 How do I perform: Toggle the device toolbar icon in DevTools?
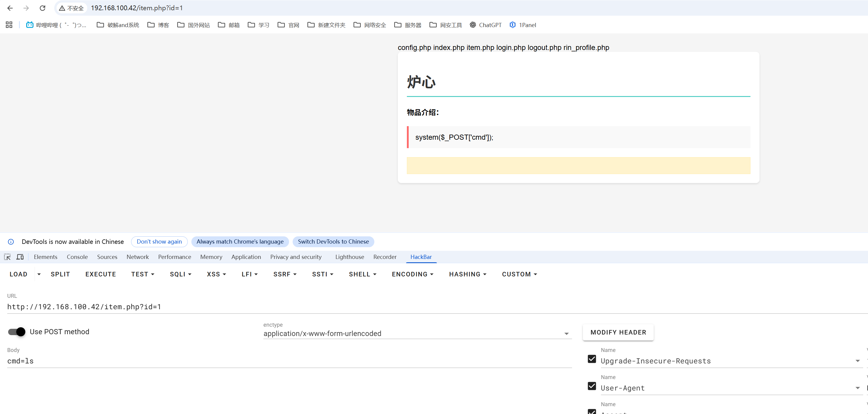[20, 257]
